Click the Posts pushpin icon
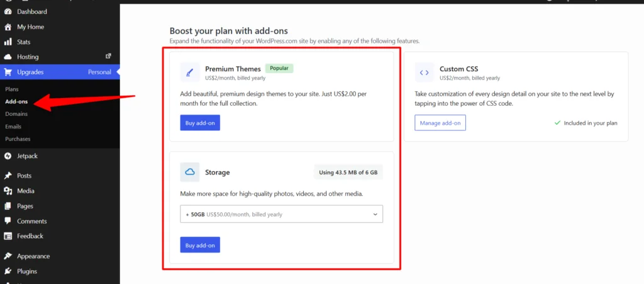Screen dimensions: 644x284 [8, 176]
